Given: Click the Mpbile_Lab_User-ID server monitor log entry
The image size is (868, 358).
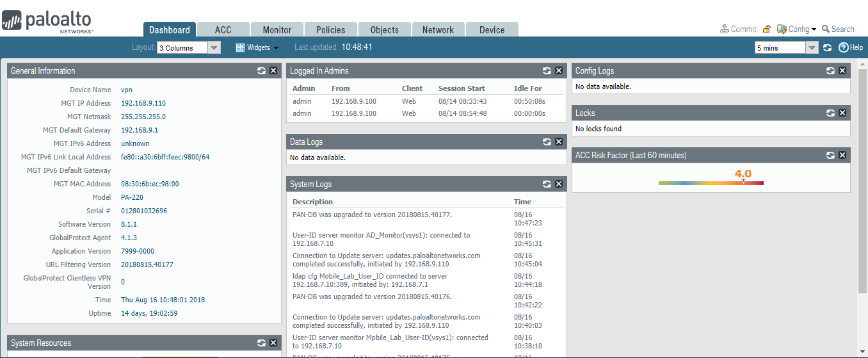Looking at the screenshot, I should (390, 341).
